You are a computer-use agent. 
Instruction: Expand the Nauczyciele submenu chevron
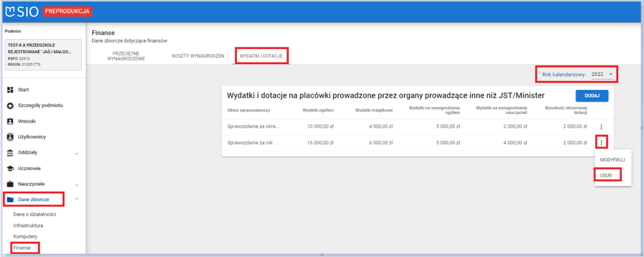click(x=77, y=185)
